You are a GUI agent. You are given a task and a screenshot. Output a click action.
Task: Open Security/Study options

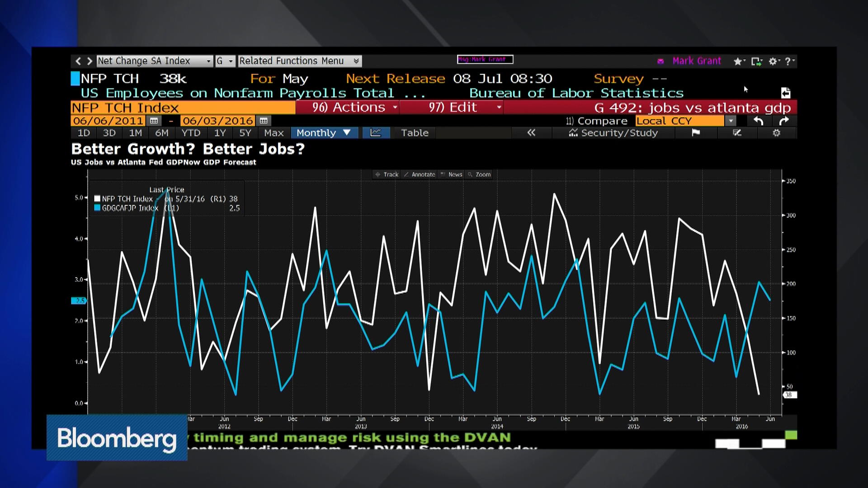click(x=613, y=133)
